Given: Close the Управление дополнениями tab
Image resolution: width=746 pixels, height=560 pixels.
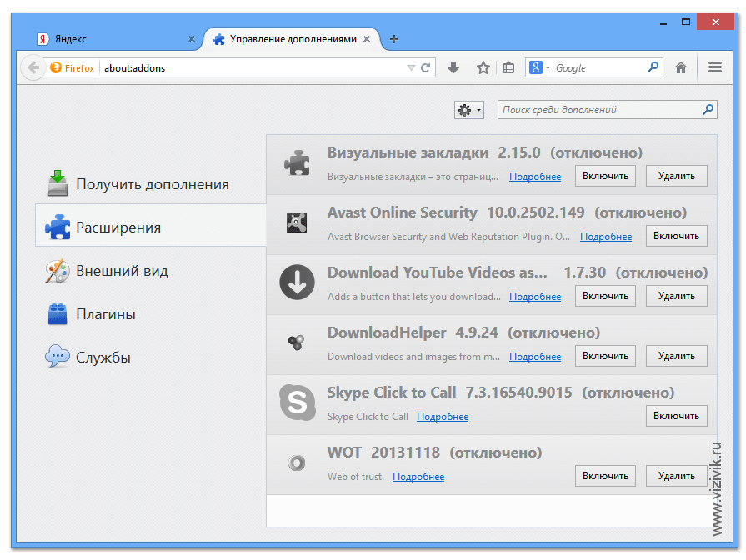Looking at the screenshot, I should point(367,39).
